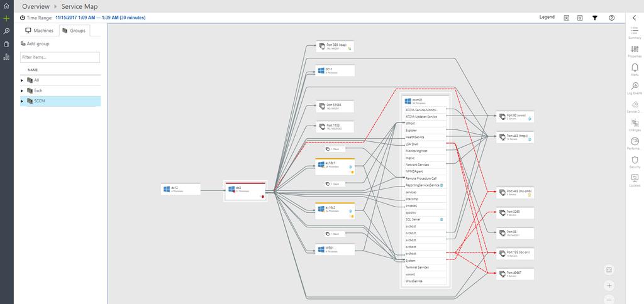Select the ReportingServicesService process

pos(426,185)
